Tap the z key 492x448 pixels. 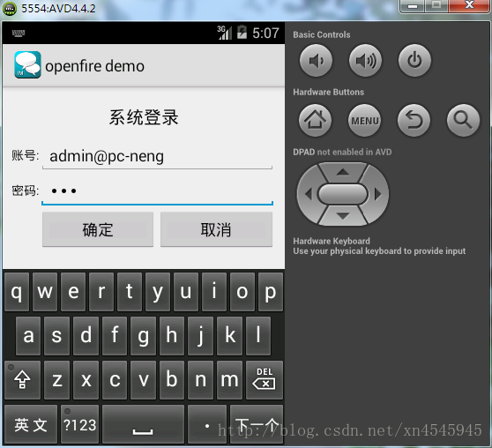coord(56,380)
